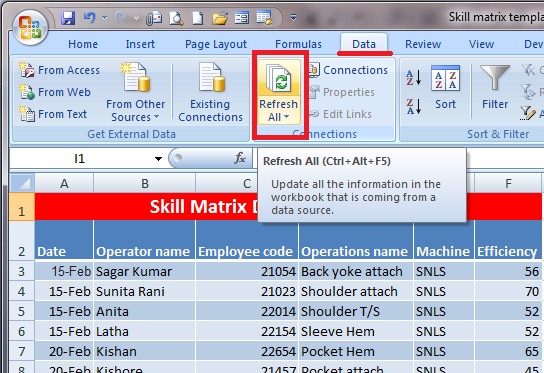This screenshot has width=544, height=373.
Task: Click the Employee code header cell
Action: click(x=247, y=240)
